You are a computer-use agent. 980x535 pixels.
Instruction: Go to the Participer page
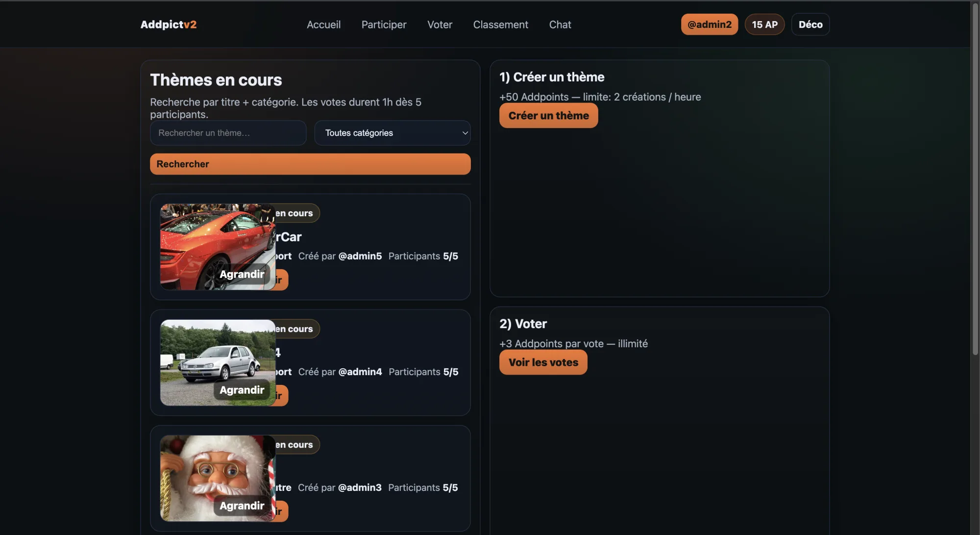(x=384, y=25)
